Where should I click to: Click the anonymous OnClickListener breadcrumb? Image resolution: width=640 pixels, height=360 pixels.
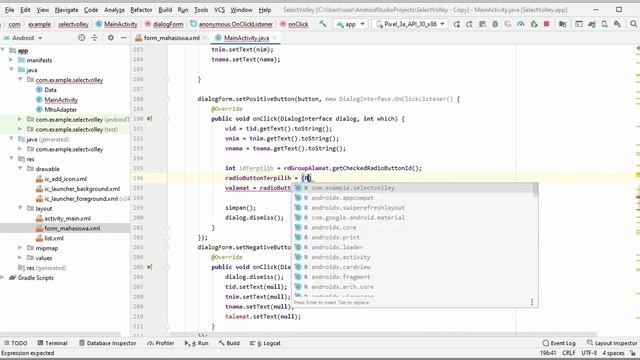pos(231,24)
